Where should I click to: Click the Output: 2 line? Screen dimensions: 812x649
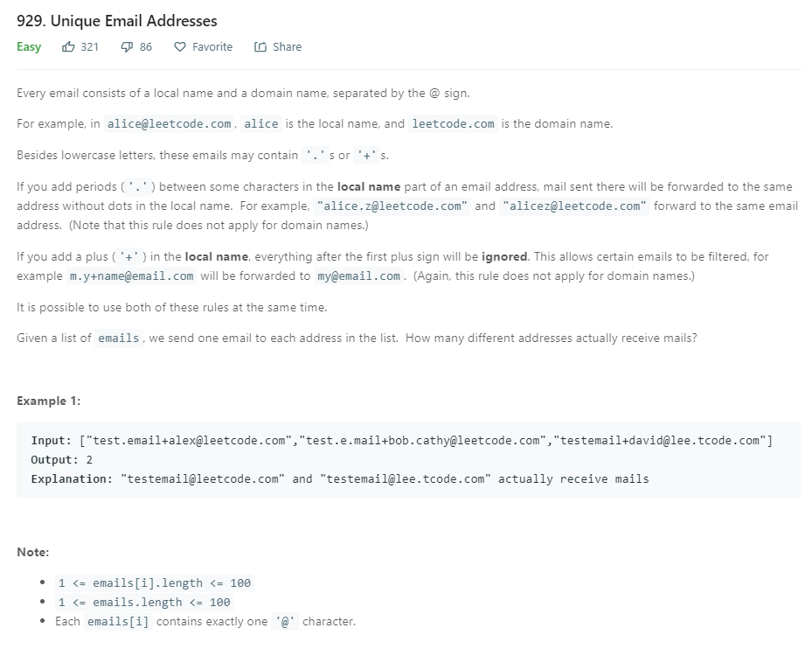[62, 459]
